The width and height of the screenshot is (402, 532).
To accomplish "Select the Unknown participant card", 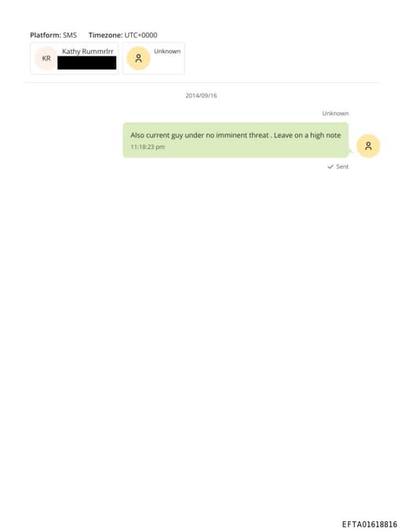I will (153, 58).
